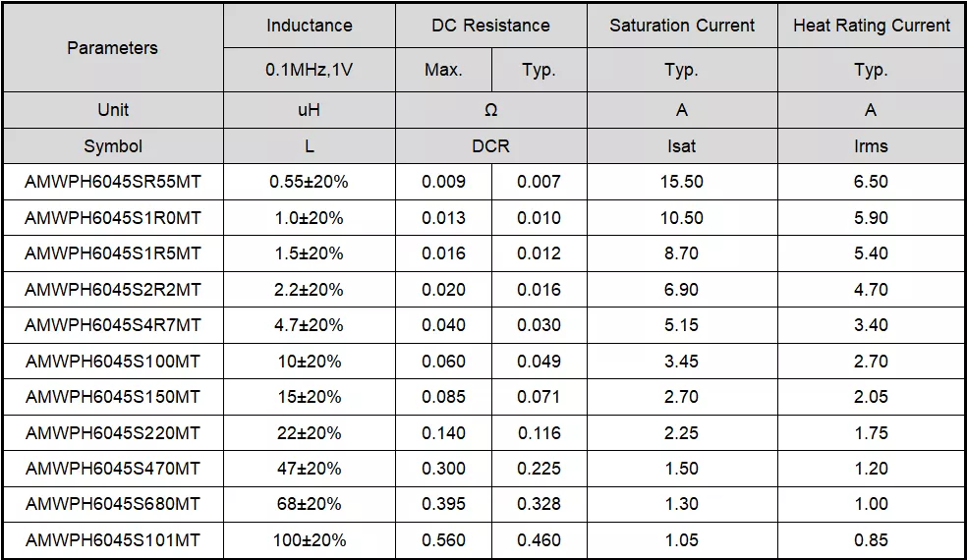Click the Max. subheader under DC Resistance
The height and width of the screenshot is (560, 967).
443,70
